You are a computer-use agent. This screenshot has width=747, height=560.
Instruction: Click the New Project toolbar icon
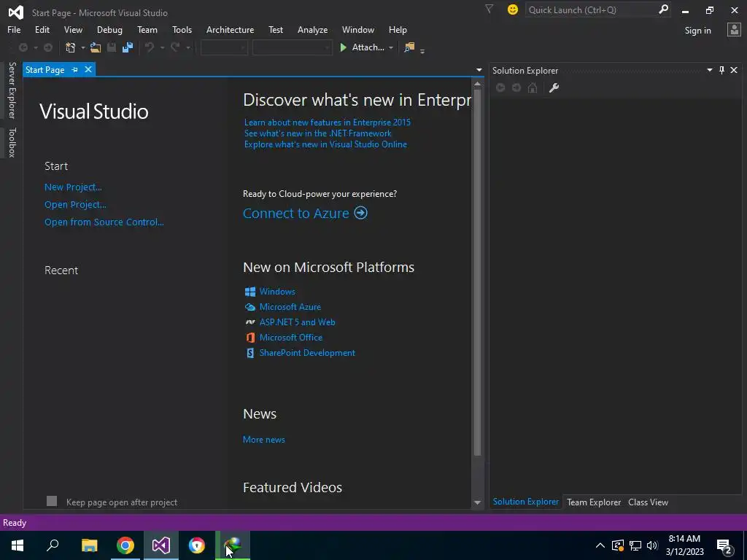(x=71, y=47)
